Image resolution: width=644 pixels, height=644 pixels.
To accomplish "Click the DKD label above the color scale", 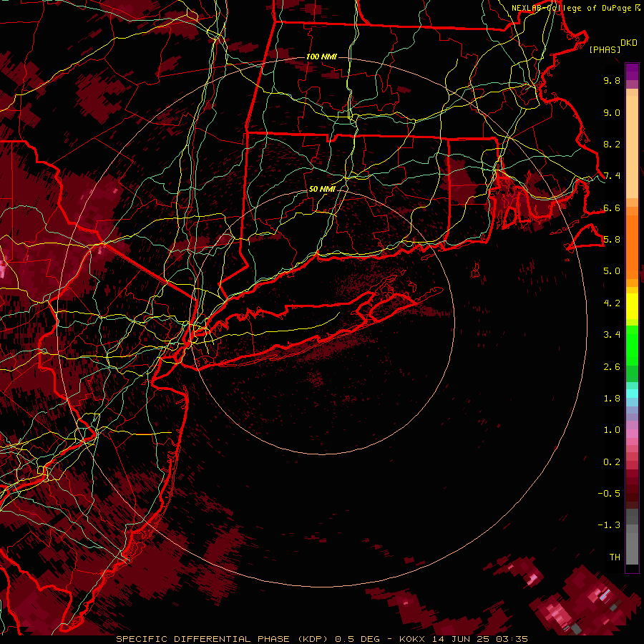I will tap(628, 43).
